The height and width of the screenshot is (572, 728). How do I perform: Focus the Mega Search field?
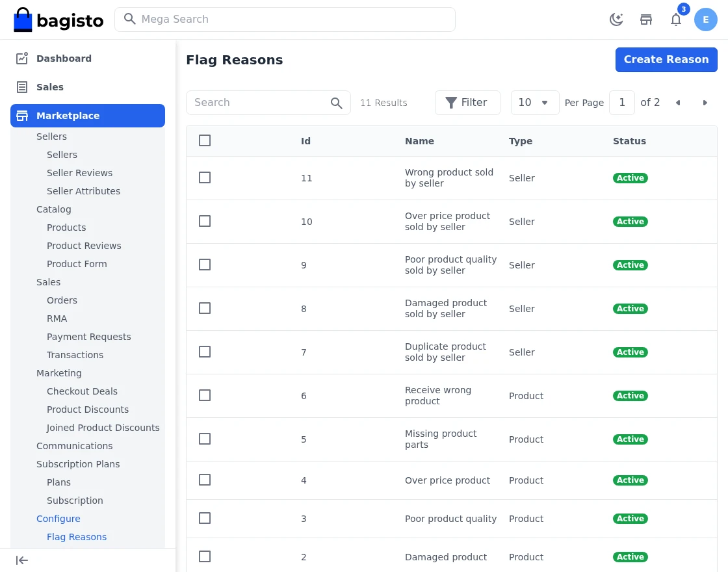point(285,19)
